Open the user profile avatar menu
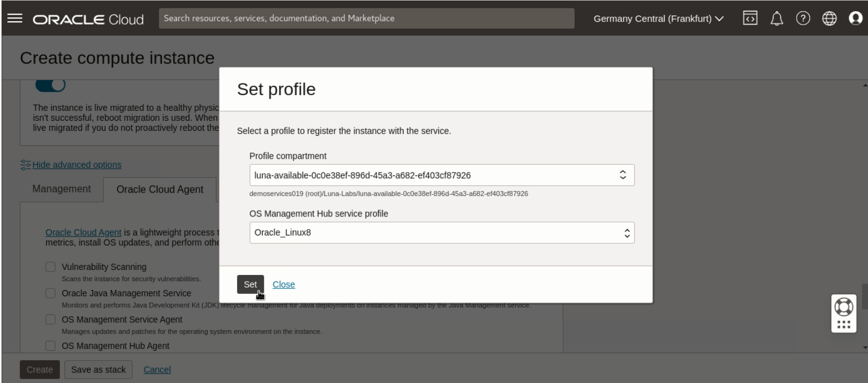The image size is (868, 383). pyautogui.click(x=855, y=18)
